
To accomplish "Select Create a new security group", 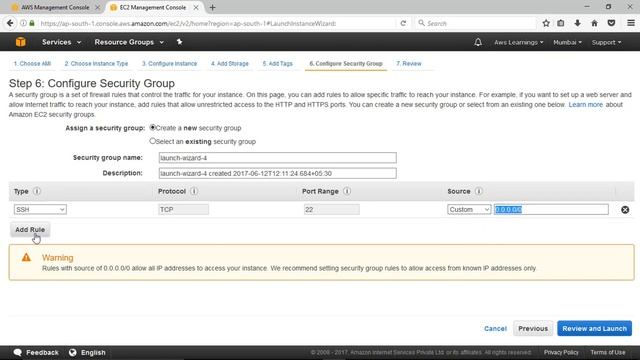I will click(x=153, y=127).
